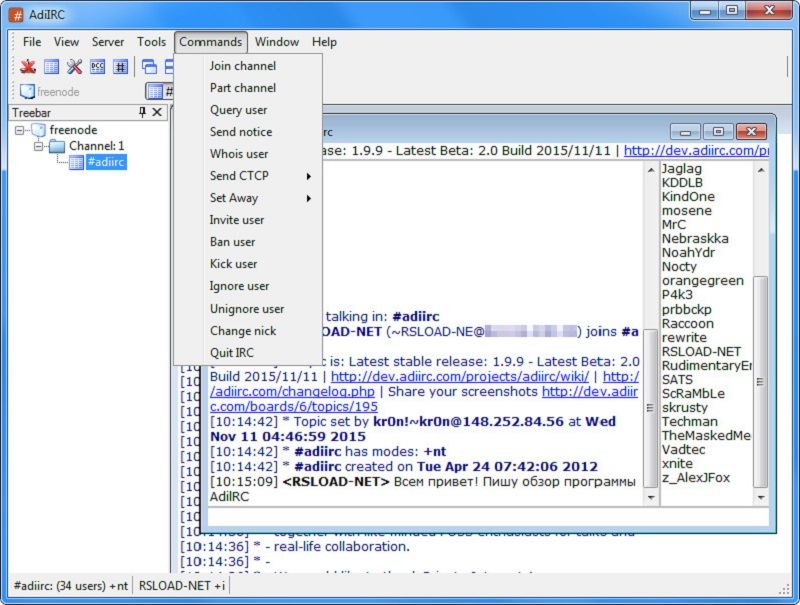Click the AdiIRC application icon in title bar
Viewport: 800px width, 605px height.
coord(16,14)
